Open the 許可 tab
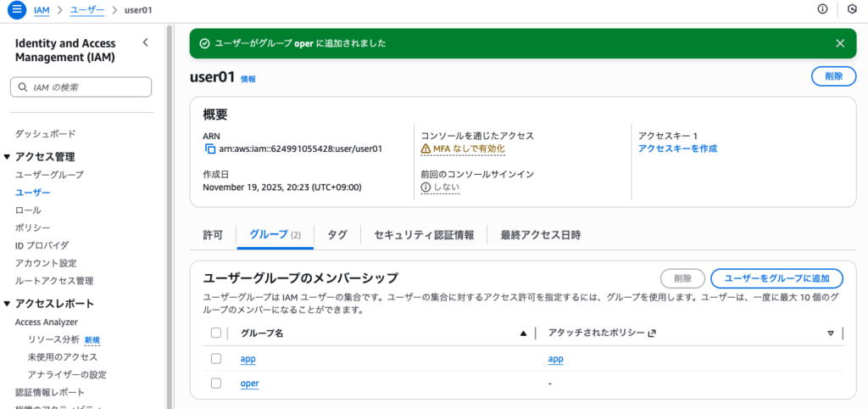 coord(213,235)
